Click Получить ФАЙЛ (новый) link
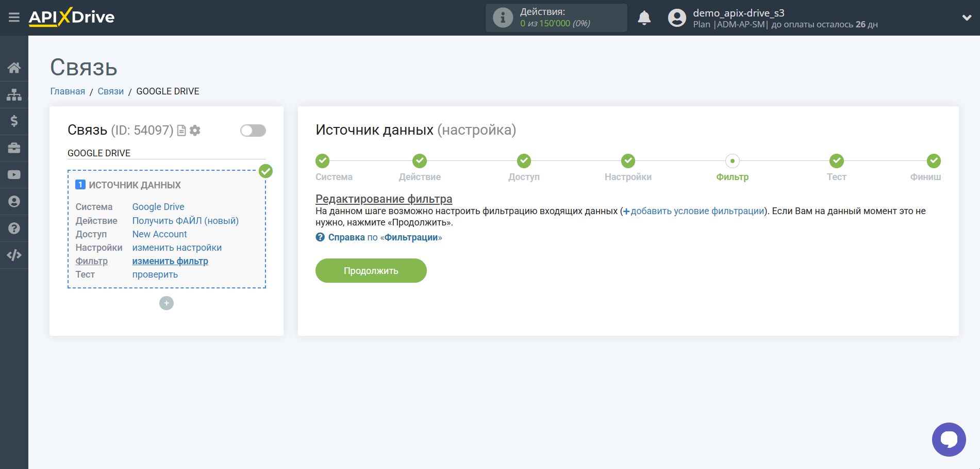This screenshot has width=980, height=469. (x=186, y=221)
